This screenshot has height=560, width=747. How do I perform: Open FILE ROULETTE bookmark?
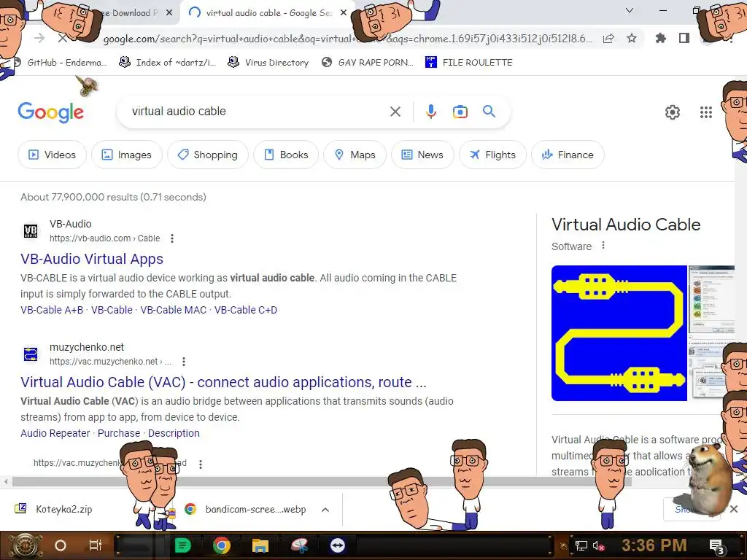pyautogui.click(x=469, y=63)
